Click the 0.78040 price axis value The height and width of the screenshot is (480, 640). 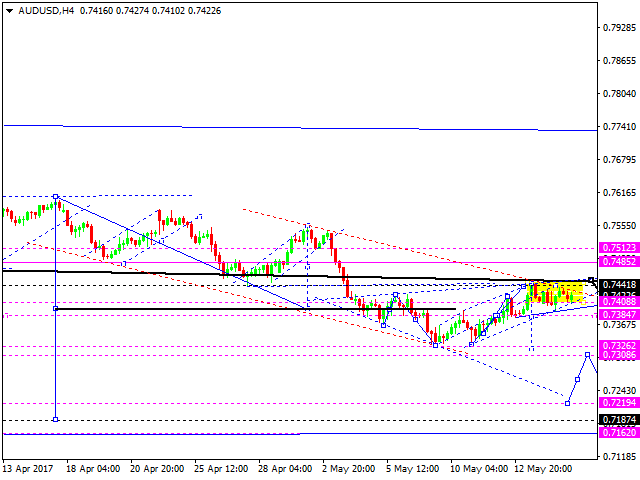pos(619,94)
